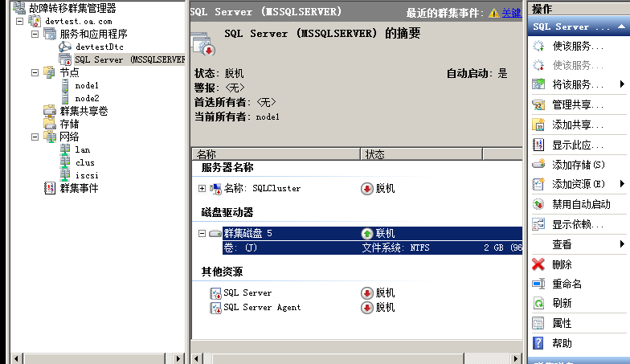Collapse the 服务和应用程序 tree node
This screenshot has height=364, width=630.
(35, 34)
